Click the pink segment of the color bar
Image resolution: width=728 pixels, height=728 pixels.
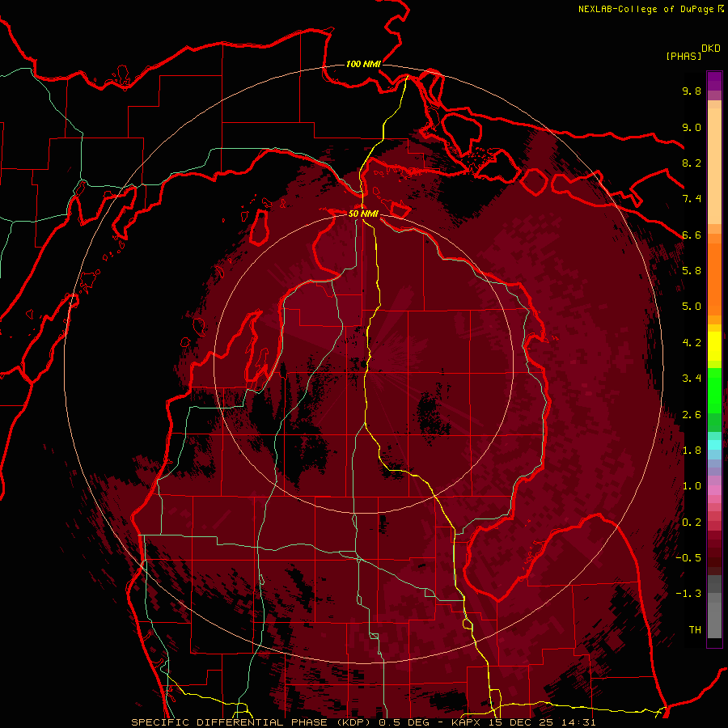(x=714, y=490)
